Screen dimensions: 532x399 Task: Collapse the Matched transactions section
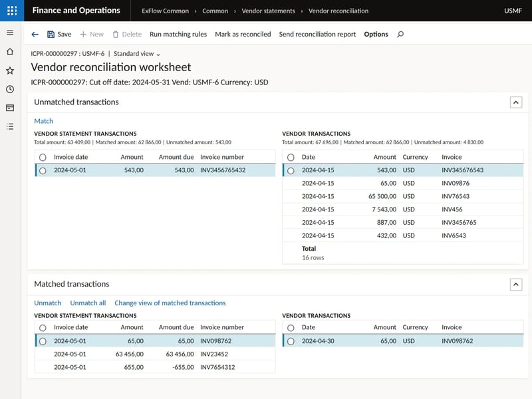tap(516, 285)
